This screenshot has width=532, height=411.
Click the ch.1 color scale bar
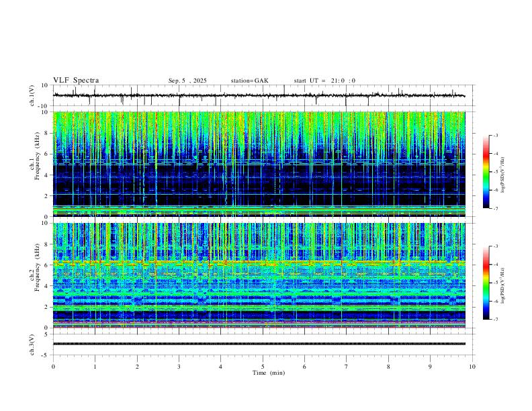pyautogui.click(x=486, y=172)
